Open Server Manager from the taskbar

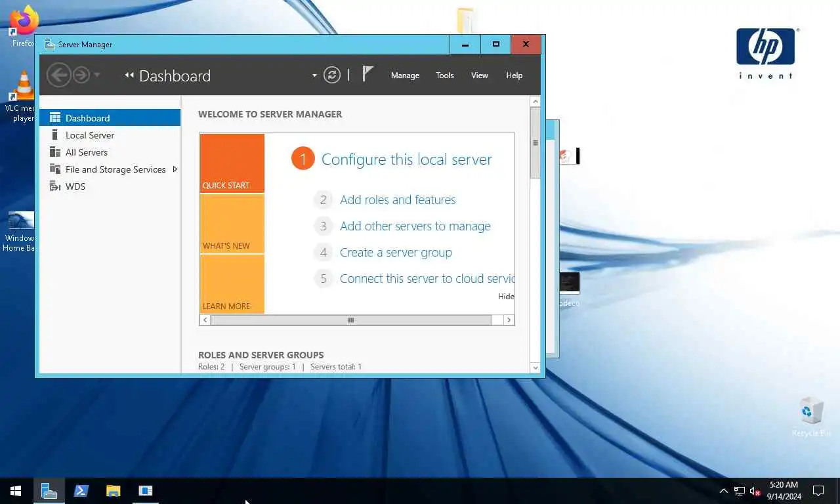point(49,491)
